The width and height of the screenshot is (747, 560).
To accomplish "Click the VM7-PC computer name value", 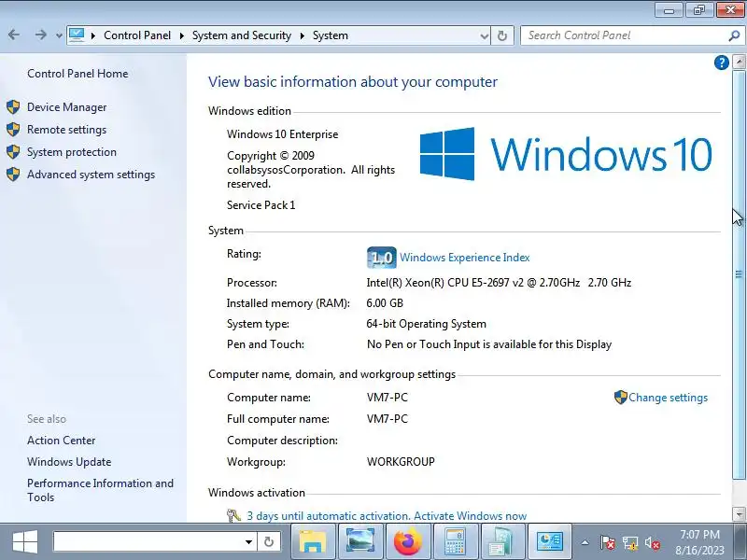I will pyautogui.click(x=388, y=398).
